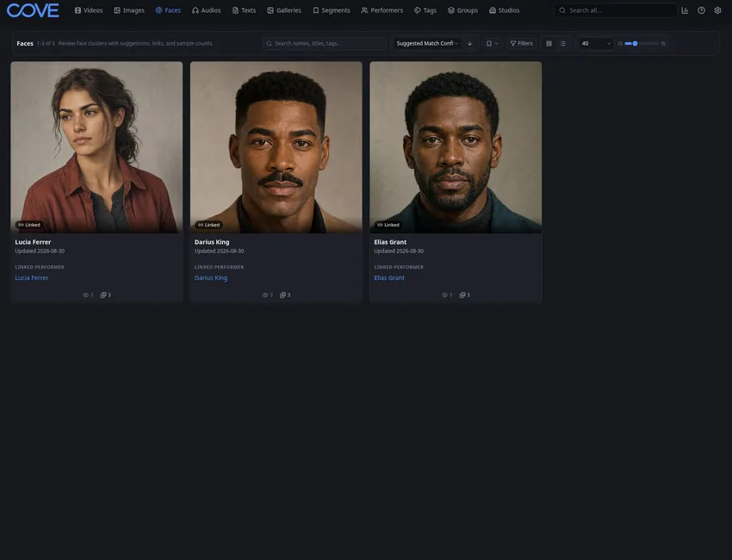Switch to the Faces section
732x560 pixels.
pyautogui.click(x=168, y=10)
